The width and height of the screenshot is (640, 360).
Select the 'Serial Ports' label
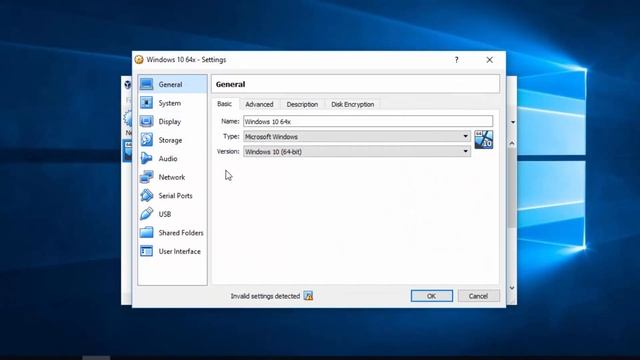pos(176,196)
